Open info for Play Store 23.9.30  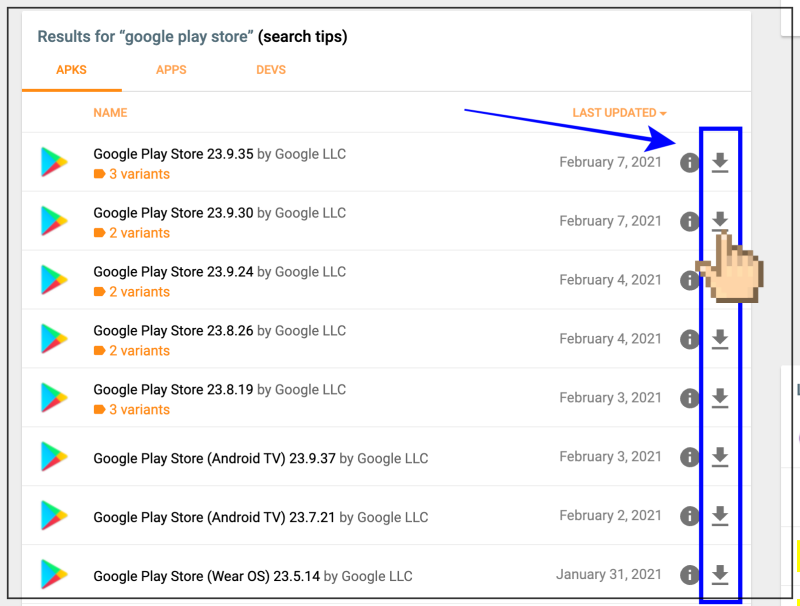(689, 221)
